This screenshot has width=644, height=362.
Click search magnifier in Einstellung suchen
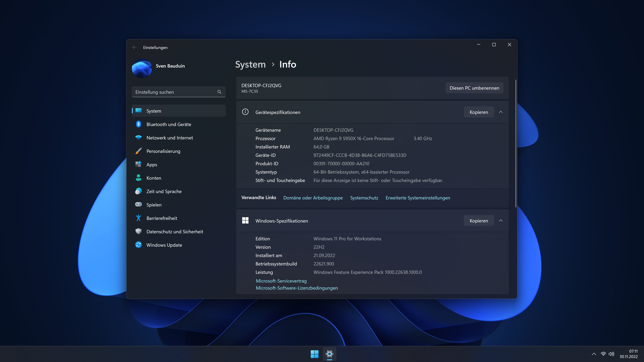(x=219, y=92)
